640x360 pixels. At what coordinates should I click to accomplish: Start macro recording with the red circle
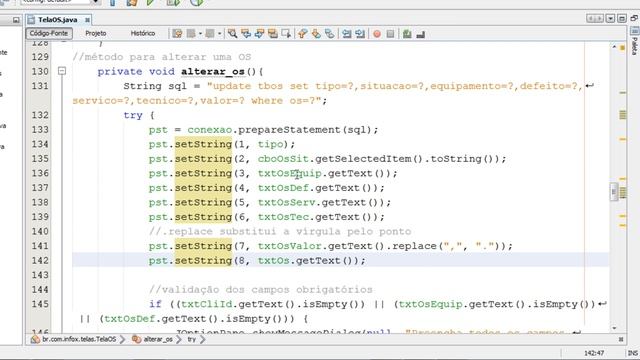click(377, 34)
